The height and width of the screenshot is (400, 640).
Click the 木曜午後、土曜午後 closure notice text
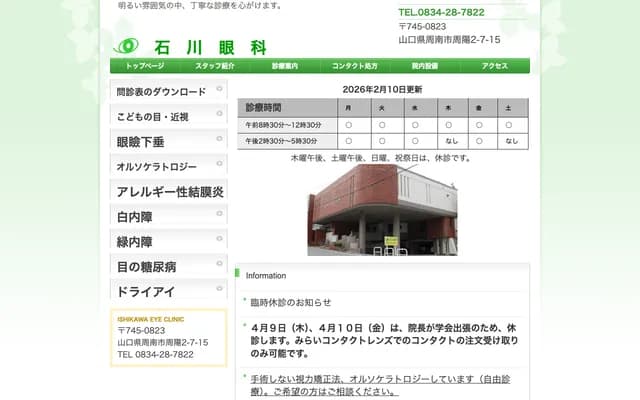click(380, 158)
